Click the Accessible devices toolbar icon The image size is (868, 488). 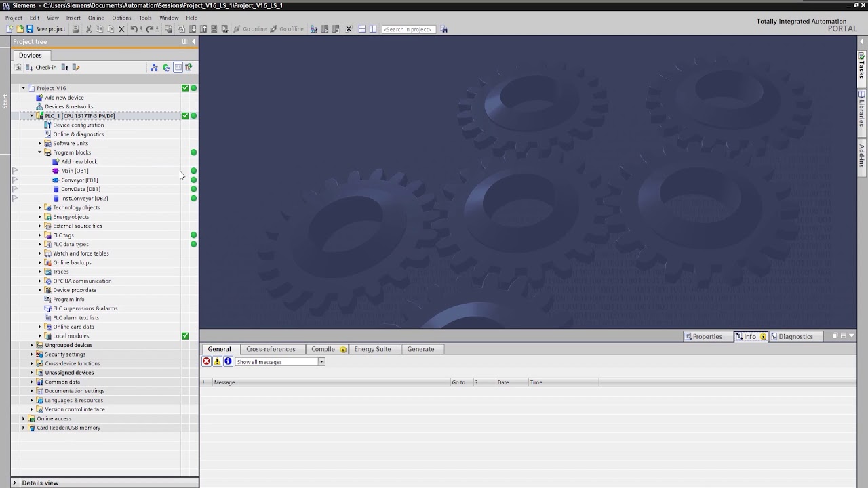(x=314, y=29)
